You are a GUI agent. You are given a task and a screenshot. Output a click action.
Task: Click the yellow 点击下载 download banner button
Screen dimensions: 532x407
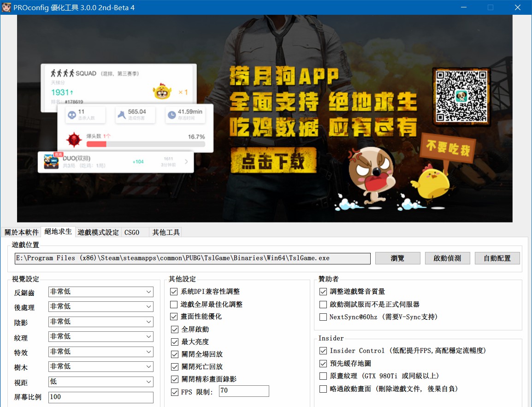[x=273, y=160]
